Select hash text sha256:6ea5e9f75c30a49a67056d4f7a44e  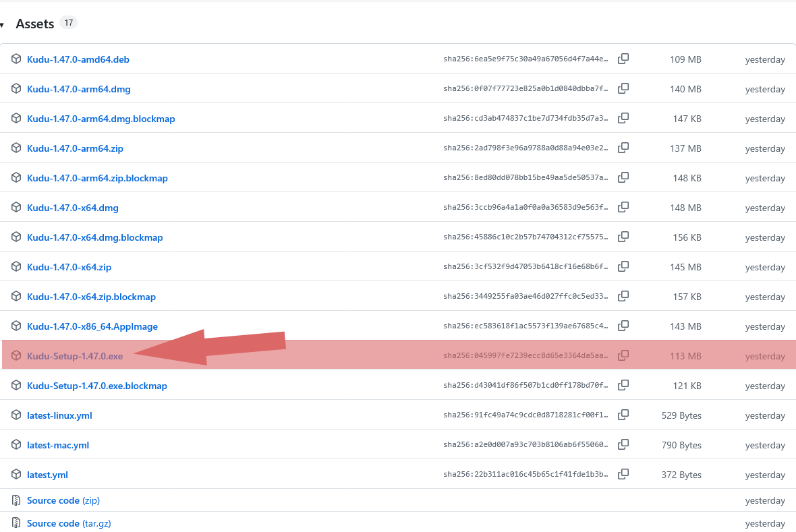(x=525, y=59)
